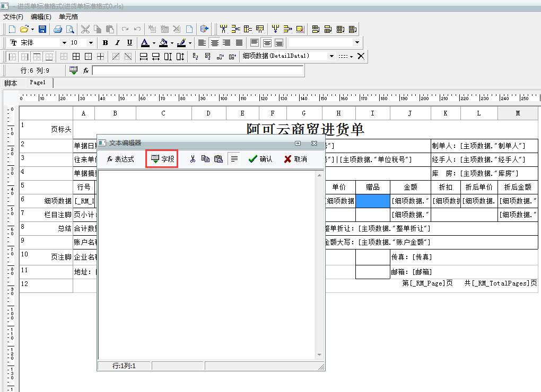Click the cut scissors icon in text editor
The height and width of the screenshot is (392, 541).
click(193, 159)
